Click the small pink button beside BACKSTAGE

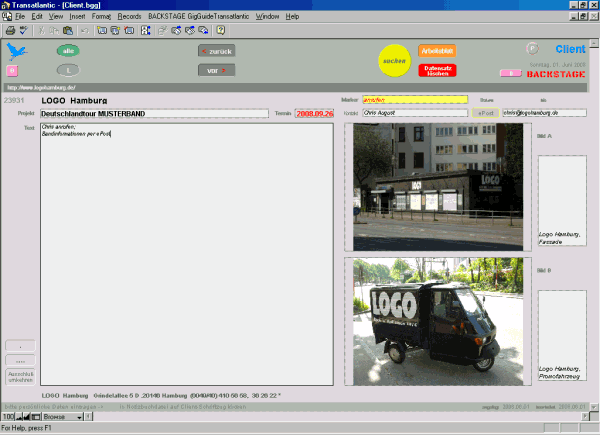click(511, 73)
